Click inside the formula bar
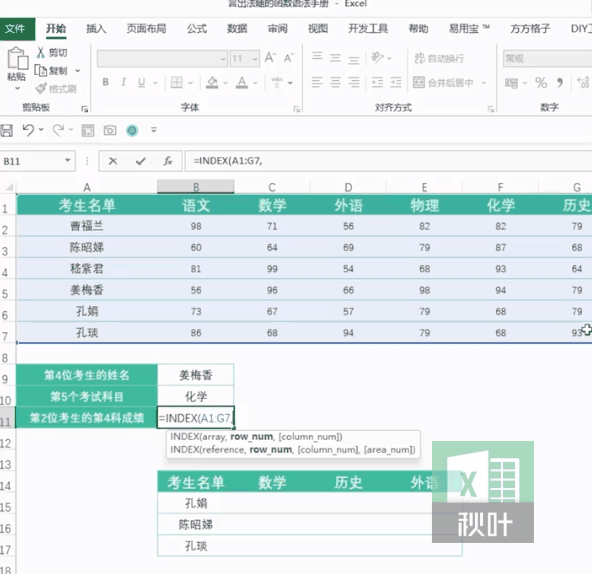592x574 pixels. [x=389, y=161]
